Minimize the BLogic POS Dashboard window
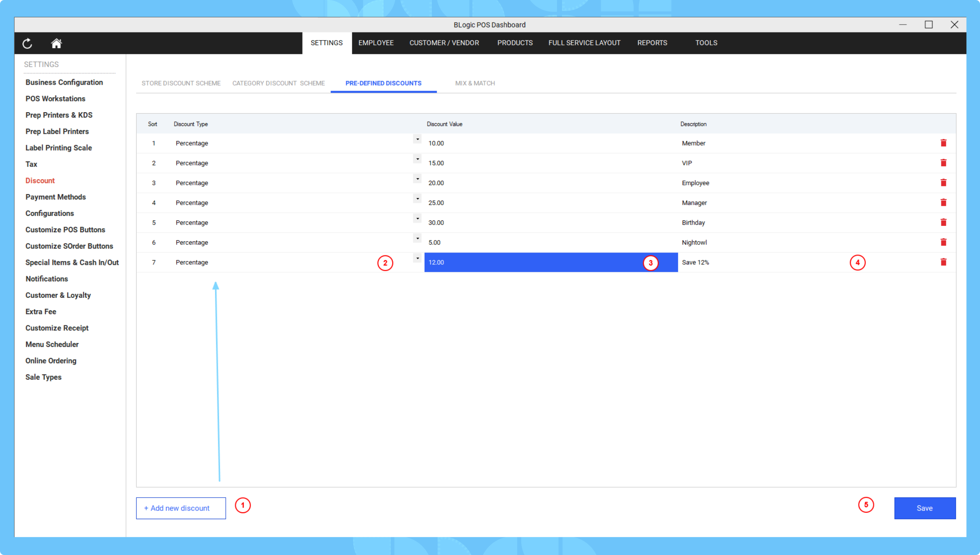Image resolution: width=980 pixels, height=555 pixels. [x=903, y=24]
